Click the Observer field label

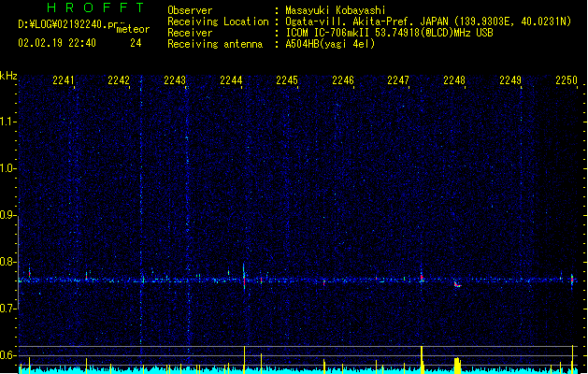(190, 10)
